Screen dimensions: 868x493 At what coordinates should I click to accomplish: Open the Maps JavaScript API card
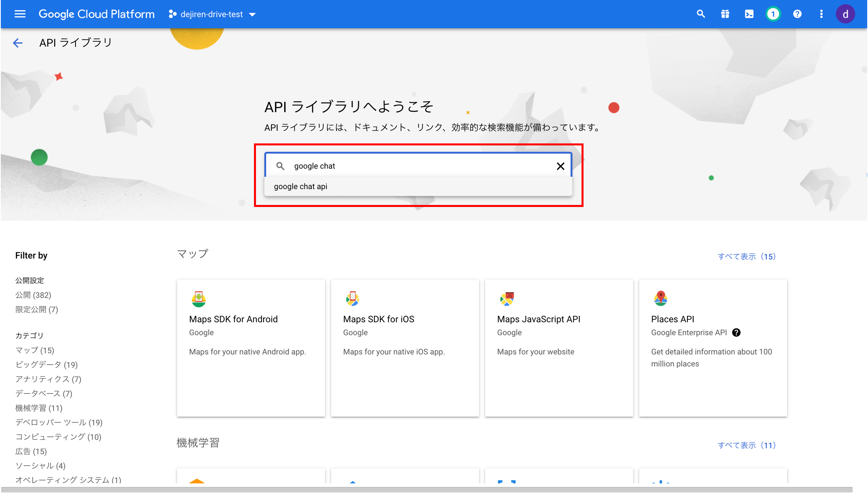point(559,348)
